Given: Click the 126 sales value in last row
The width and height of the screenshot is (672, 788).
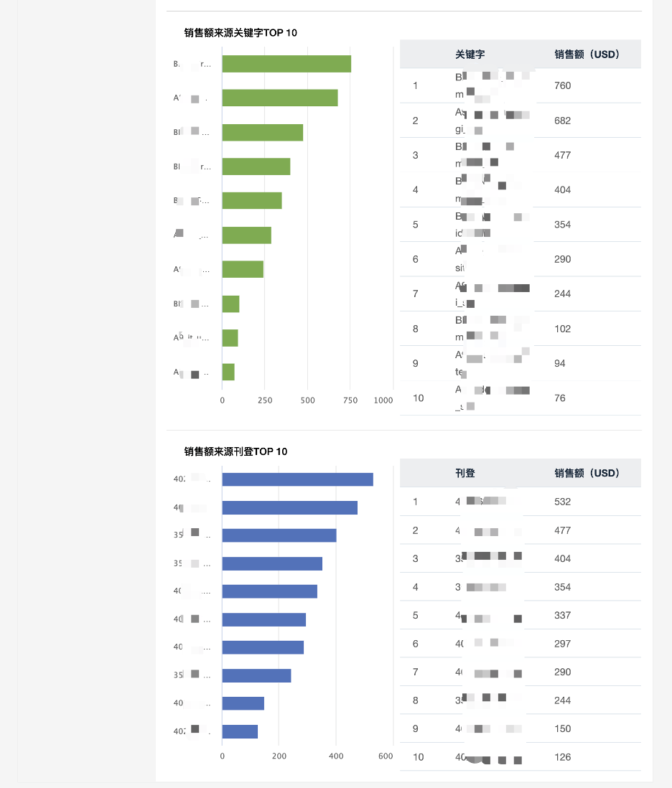Looking at the screenshot, I should (563, 757).
